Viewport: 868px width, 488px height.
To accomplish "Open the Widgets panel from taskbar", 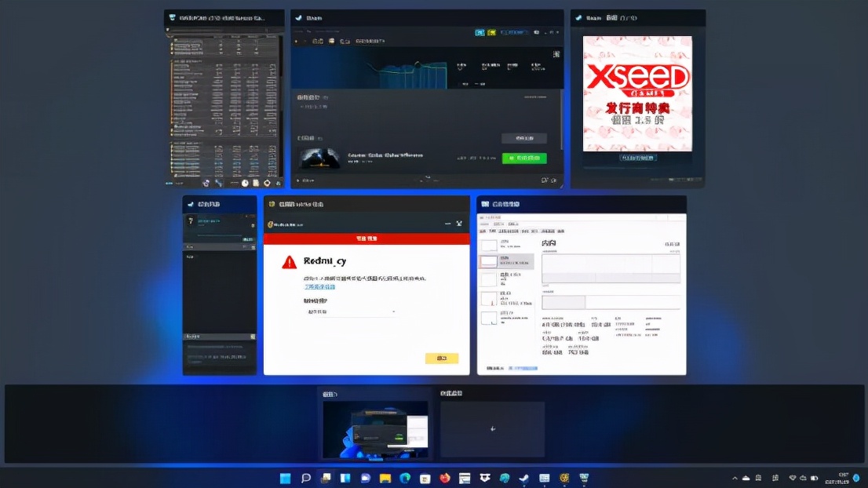I will click(x=345, y=478).
